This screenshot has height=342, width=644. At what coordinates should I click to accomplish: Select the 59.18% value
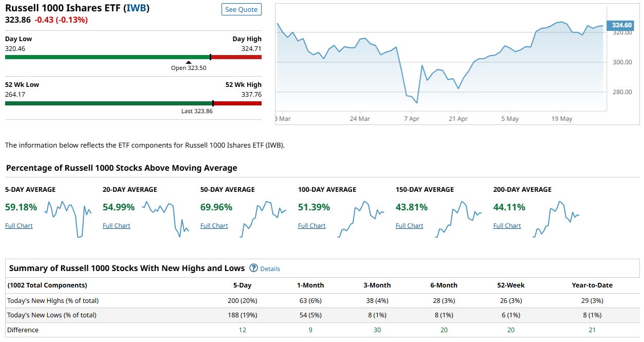point(21,207)
